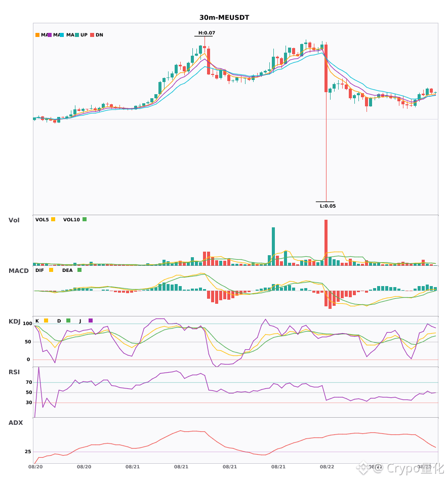The height and width of the screenshot is (481, 448).
Task: Click the yellow DIF legend swatch
Action: click(51, 270)
